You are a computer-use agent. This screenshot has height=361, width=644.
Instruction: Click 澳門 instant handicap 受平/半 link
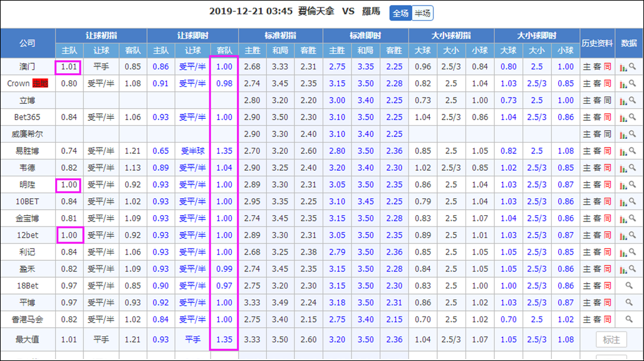click(x=192, y=67)
